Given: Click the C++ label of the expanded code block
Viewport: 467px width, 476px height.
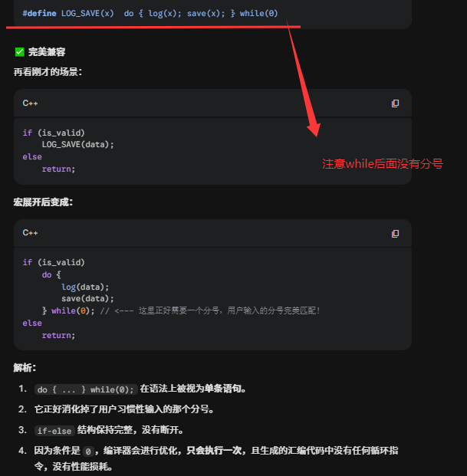Looking at the screenshot, I should [30, 233].
